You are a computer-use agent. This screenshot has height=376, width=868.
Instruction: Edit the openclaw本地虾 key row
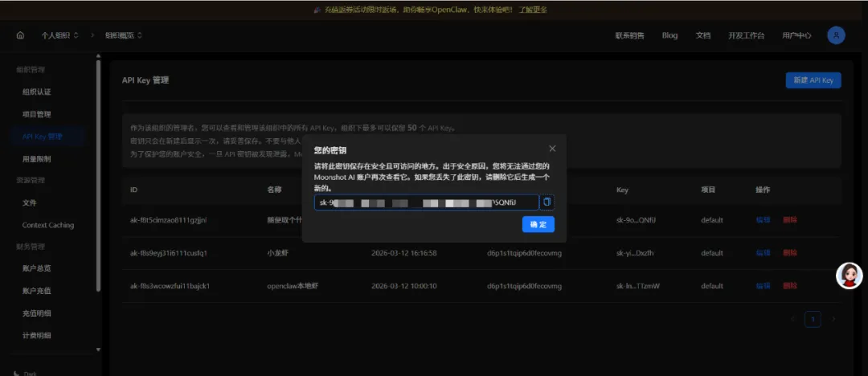tap(763, 286)
